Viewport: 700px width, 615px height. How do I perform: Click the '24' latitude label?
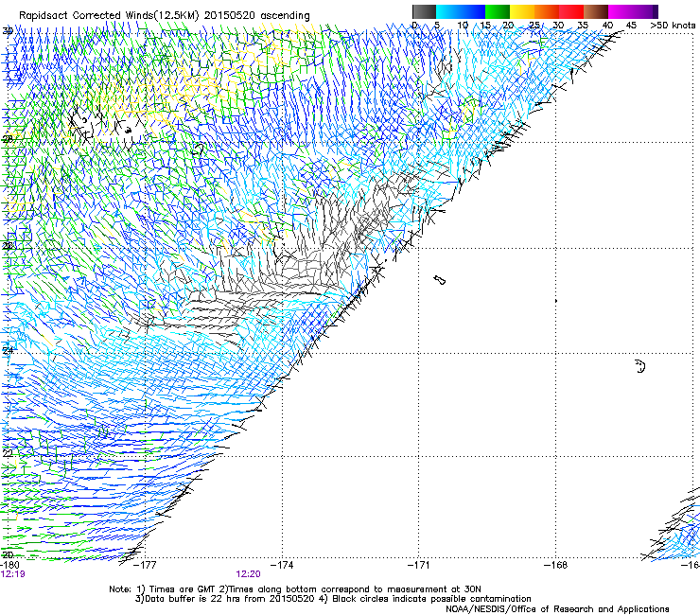[8, 351]
